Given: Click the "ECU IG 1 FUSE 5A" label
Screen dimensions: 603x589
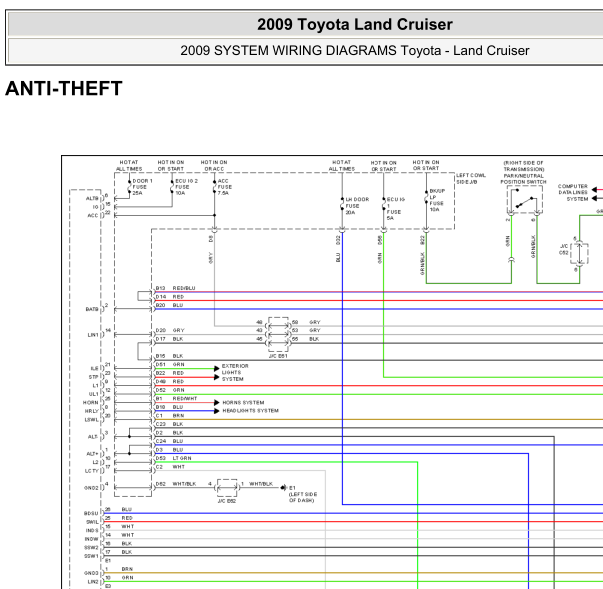Looking at the screenshot, I should click(x=396, y=209).
